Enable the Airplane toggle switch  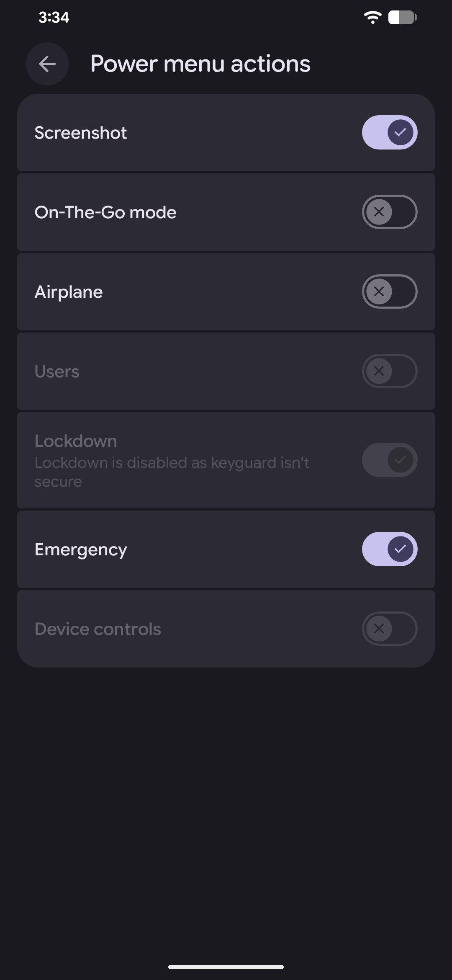point(389,291)
